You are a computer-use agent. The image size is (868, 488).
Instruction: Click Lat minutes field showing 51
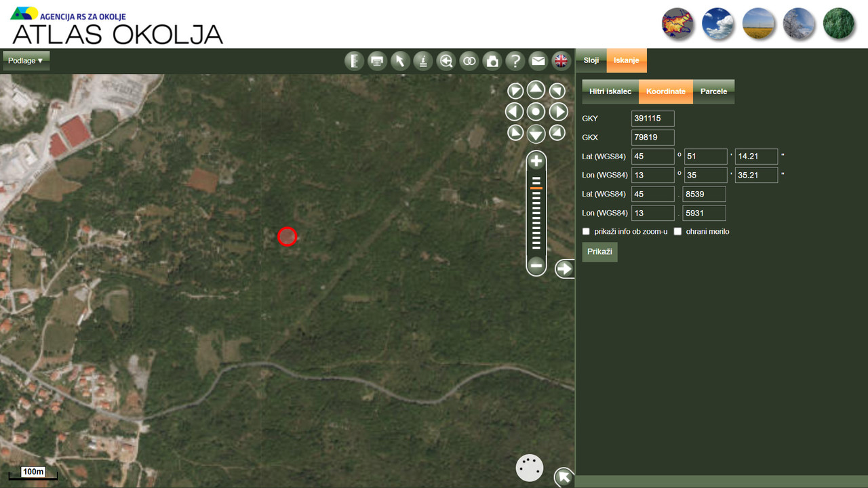tap(706, 157)
